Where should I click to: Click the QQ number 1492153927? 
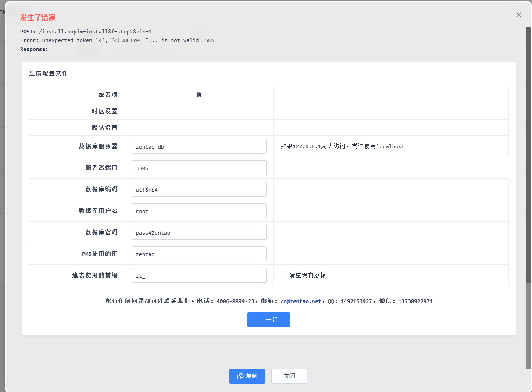coord(356,301)
